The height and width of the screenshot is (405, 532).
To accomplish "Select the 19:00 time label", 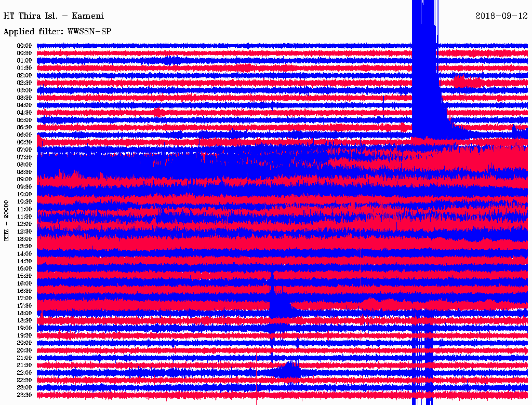I will [24, 328].
